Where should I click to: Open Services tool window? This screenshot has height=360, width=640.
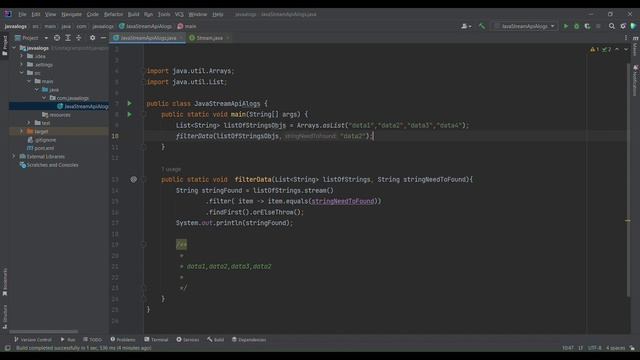188,340
